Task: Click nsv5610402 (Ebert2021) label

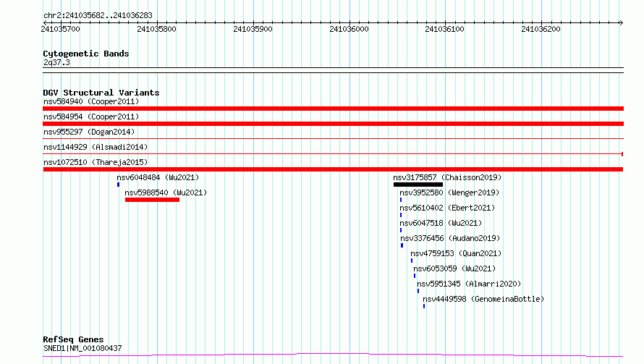Action: [x=447, y=208]
